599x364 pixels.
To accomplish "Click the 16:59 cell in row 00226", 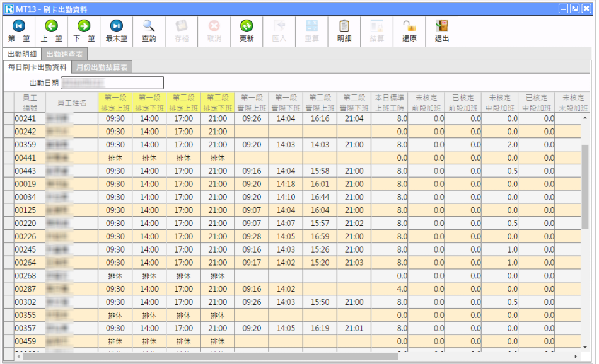I will point(320,237).
